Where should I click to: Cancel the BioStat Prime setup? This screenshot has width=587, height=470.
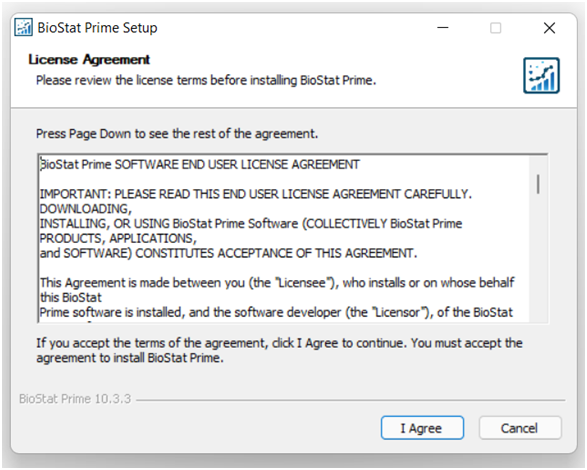[x=520, y=428]
